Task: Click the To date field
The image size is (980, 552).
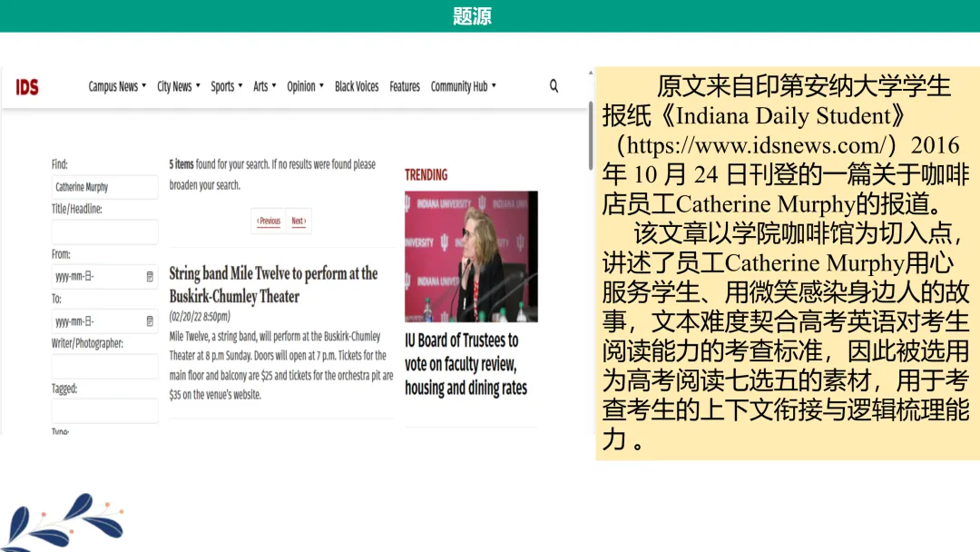Action: tap(104, 321)
